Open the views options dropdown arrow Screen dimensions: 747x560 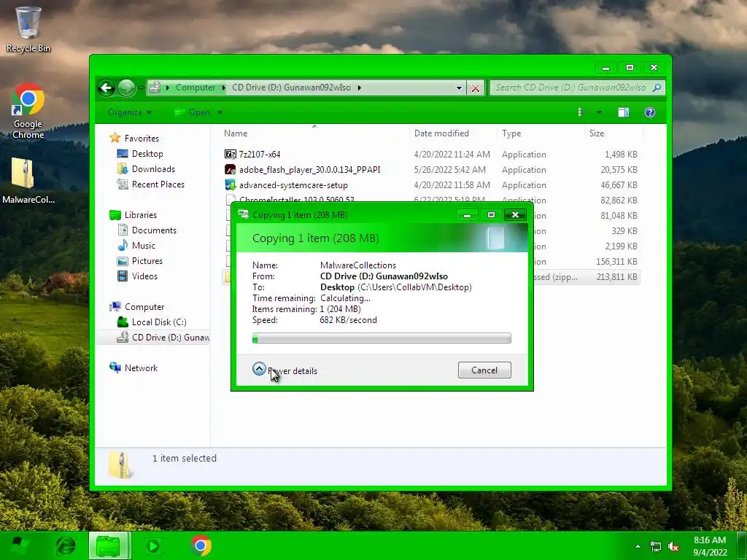point(599,112)
